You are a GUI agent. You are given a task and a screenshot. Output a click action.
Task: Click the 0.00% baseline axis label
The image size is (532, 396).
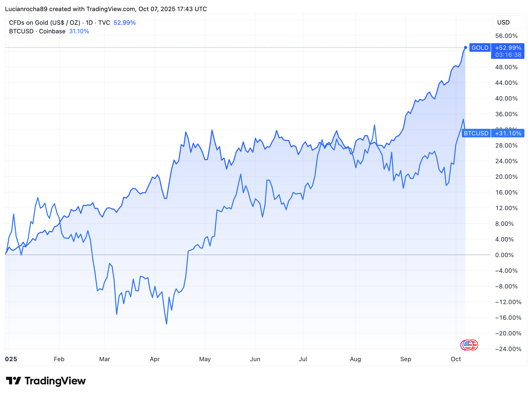click(504, 255)
